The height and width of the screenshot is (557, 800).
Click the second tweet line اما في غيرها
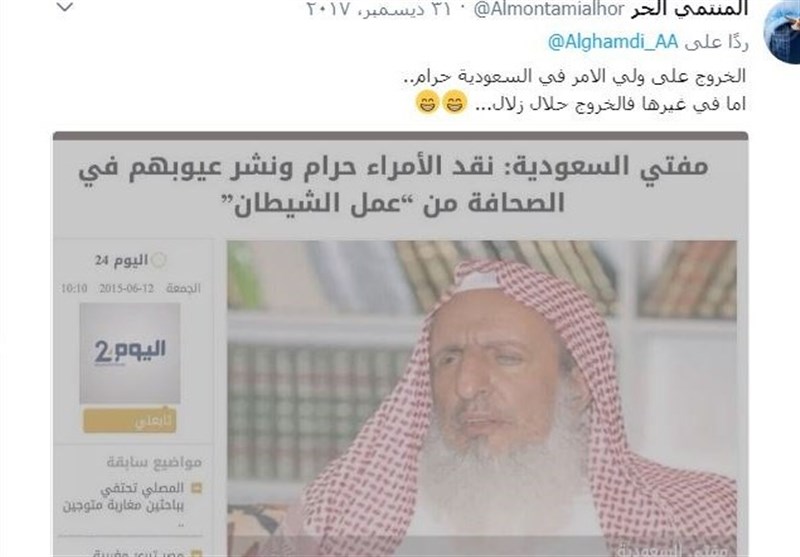(x=611, y=104)
